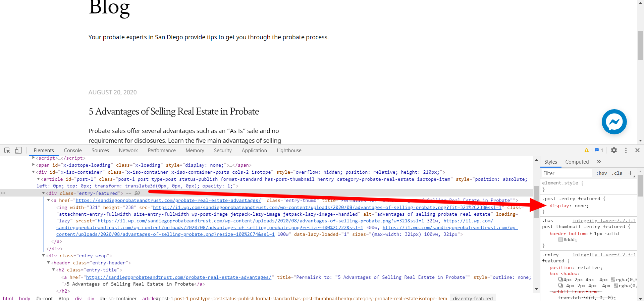The image size is (644, 301).
Task: Toggle the device toolbar icon
Action: click(x=18, y=150)
